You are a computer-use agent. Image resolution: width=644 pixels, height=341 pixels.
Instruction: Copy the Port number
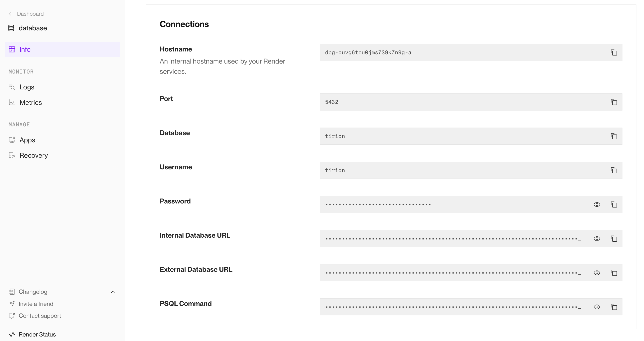614,102
